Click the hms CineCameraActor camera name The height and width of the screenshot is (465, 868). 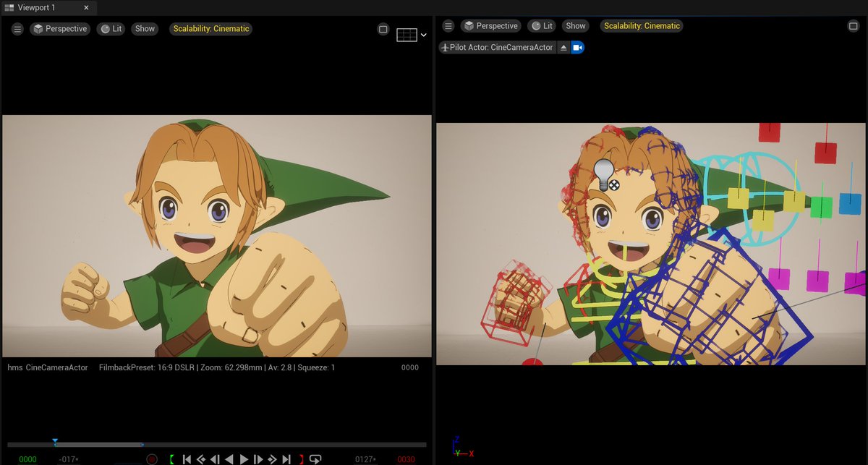click(48, 367)
